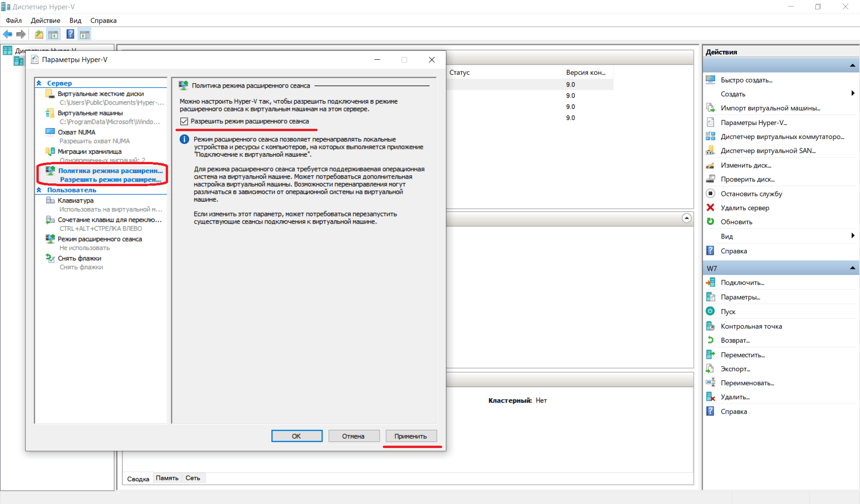Click 'Справка' link below 'Вид' in Actions
Screen dimensions: 860x504
(734, 251)
